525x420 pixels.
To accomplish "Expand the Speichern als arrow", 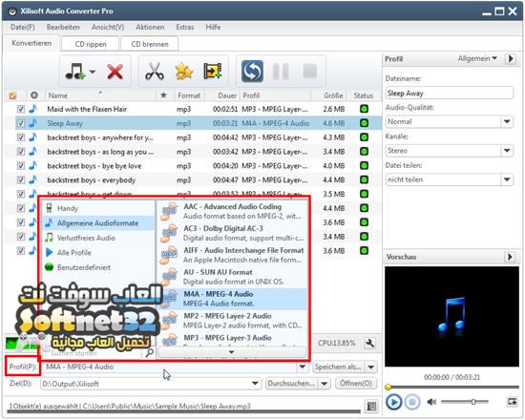I will [371, 367].
